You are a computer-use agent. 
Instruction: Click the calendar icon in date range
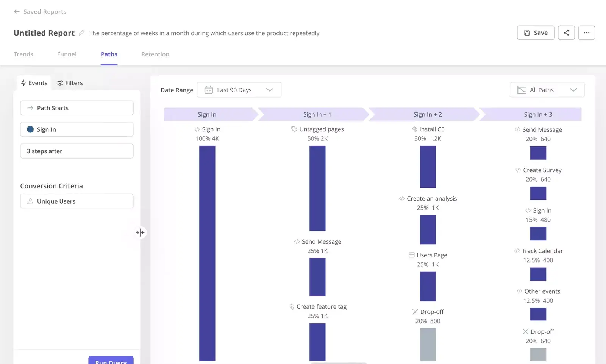coord(209,90)
